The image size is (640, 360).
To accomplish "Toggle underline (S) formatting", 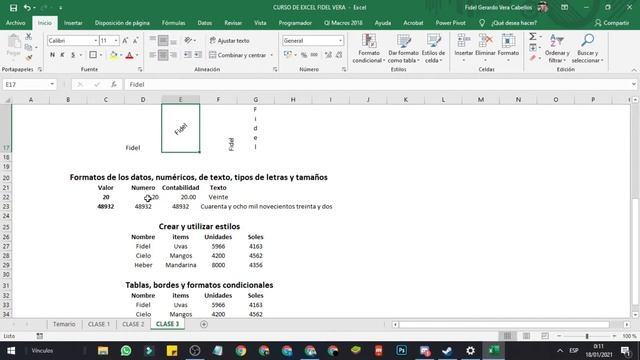I will tap(73, 55).
